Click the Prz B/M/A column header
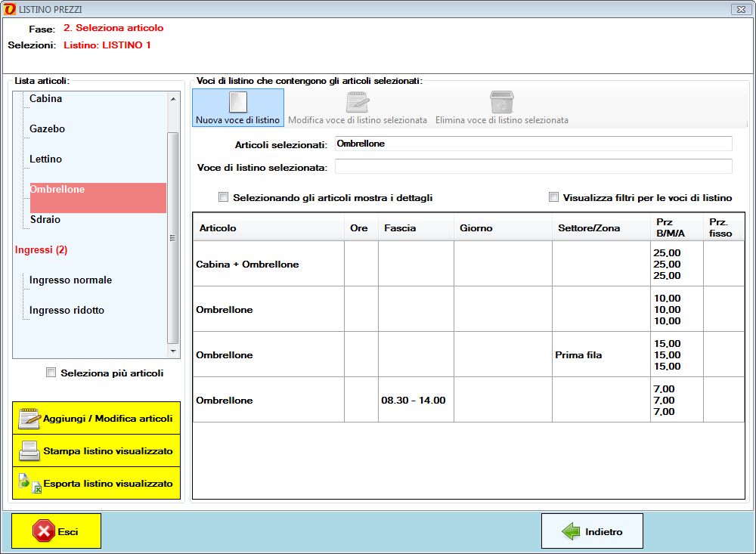Viewport: 756px width, 554px height. [677, 227]
